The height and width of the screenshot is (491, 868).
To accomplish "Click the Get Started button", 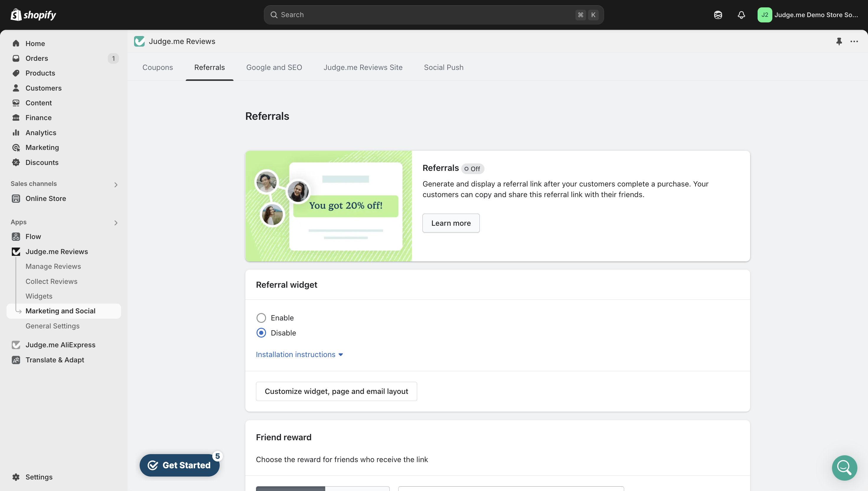I will point(180,465).
